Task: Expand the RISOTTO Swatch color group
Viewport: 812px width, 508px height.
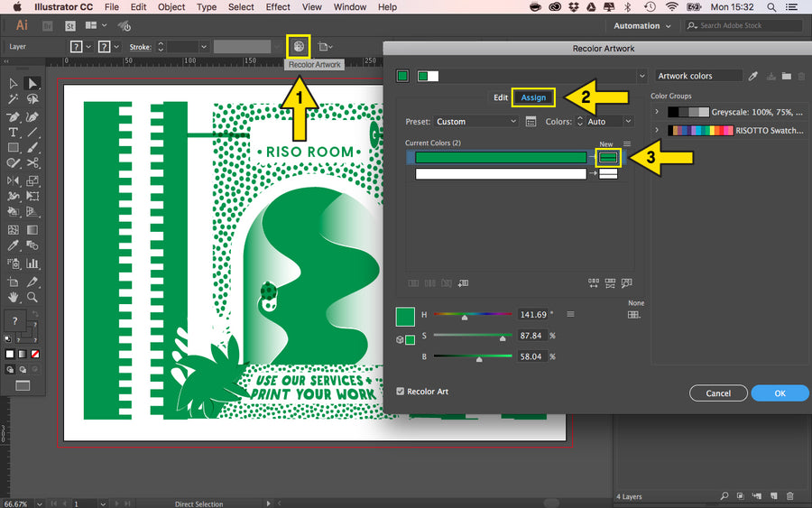Action: click(x=657, y=130)
